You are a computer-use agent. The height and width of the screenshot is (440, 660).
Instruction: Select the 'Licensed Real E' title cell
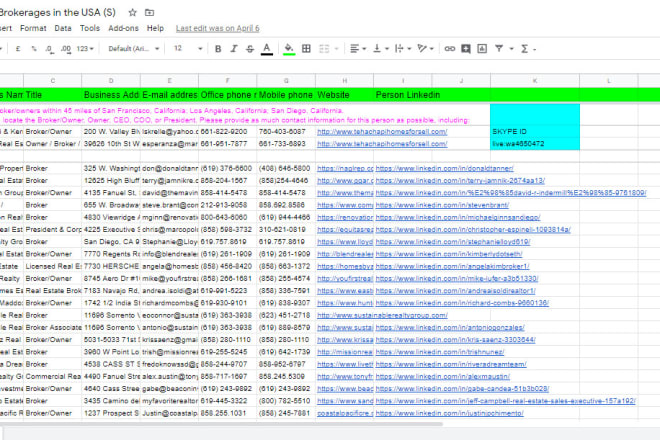pos(53,267)
